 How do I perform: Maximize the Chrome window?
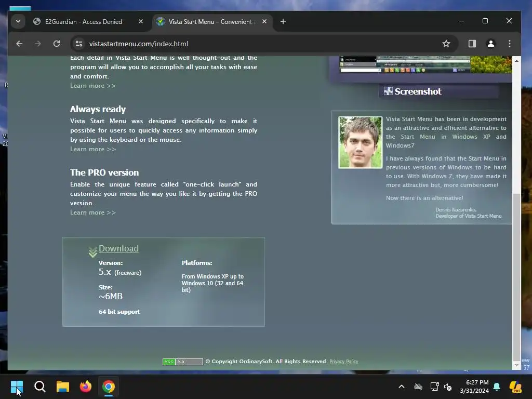485,21
